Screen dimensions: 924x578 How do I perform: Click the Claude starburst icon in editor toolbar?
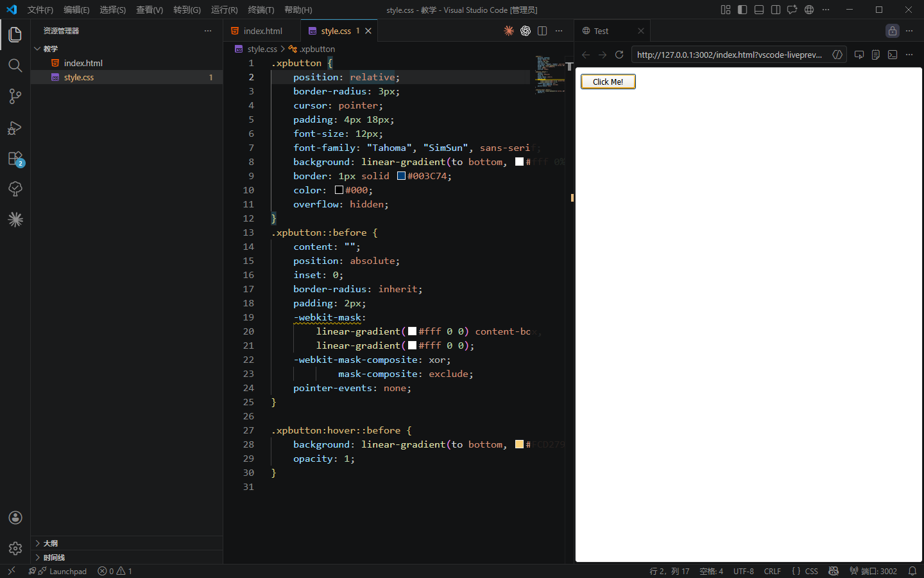tap(509, 31)
